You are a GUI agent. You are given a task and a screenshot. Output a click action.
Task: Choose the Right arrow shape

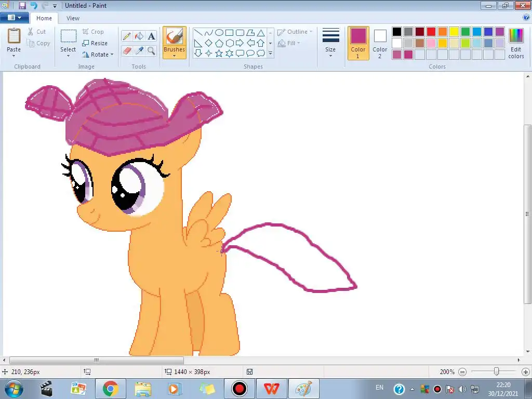click(240, 43)
